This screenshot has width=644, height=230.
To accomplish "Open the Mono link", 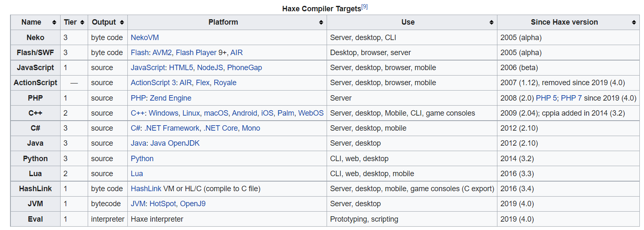I will tap(251, 128).
